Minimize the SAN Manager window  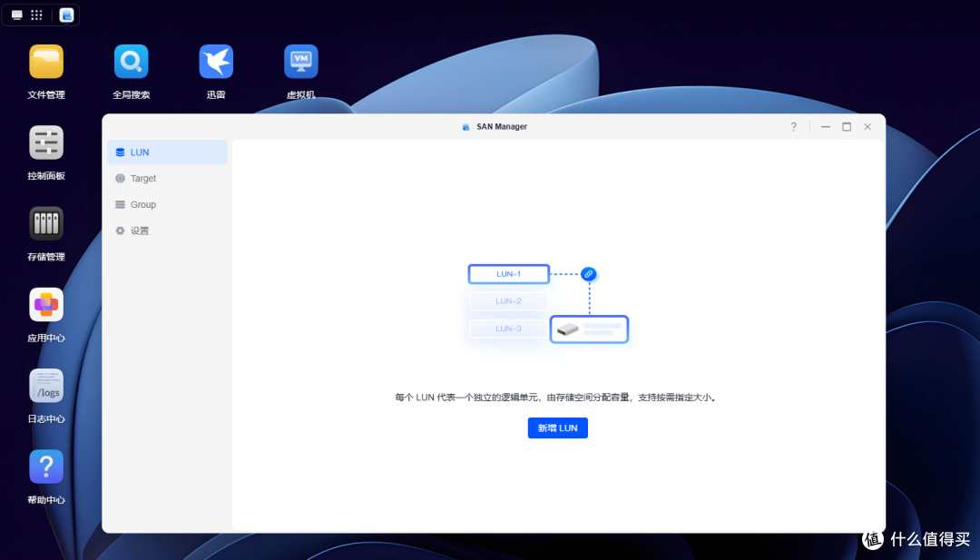[826, 127]
